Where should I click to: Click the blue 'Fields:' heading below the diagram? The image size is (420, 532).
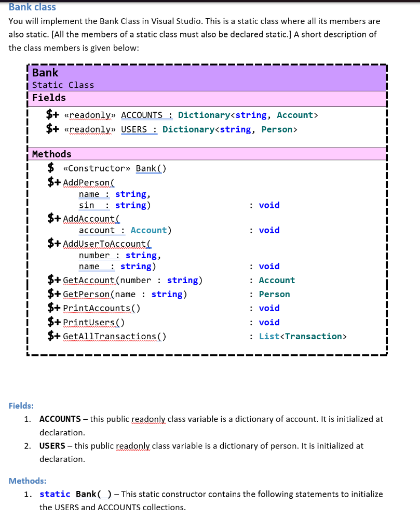click(21, 406)
